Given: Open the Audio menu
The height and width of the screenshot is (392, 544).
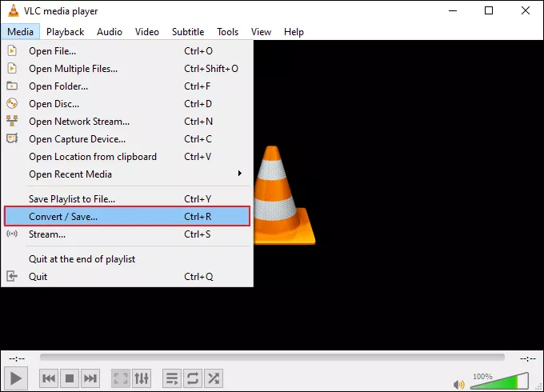Looking at the screenshot, I should point(110,31).
